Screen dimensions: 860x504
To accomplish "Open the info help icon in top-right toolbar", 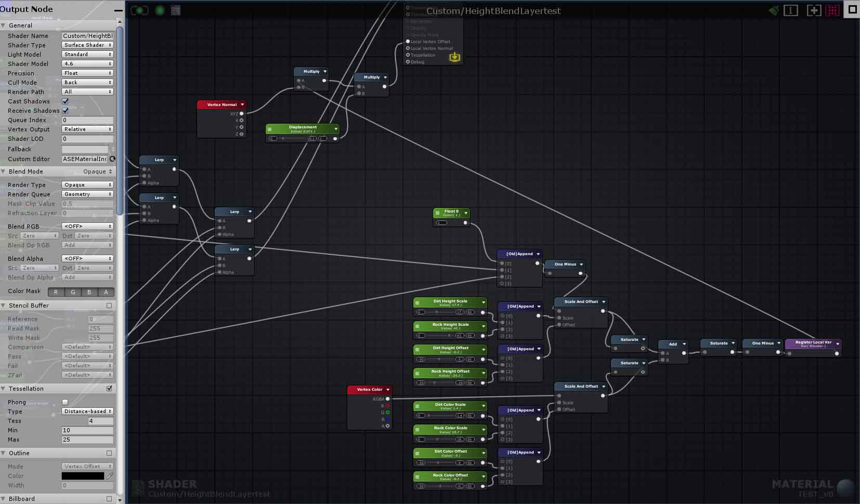I will coord(791,10).
